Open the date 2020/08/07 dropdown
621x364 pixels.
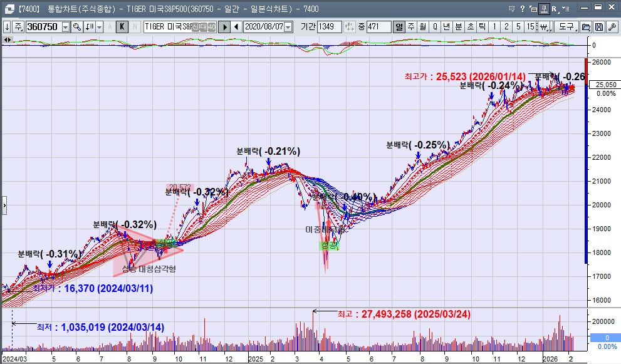tap(288, 27)
